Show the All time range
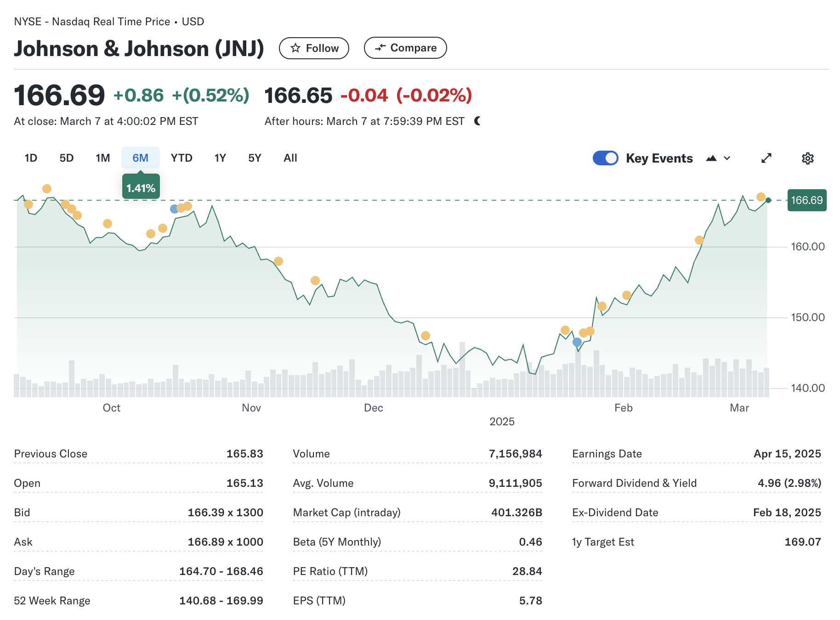This screenshot has width=840, height=620. (x=290, y=158)
